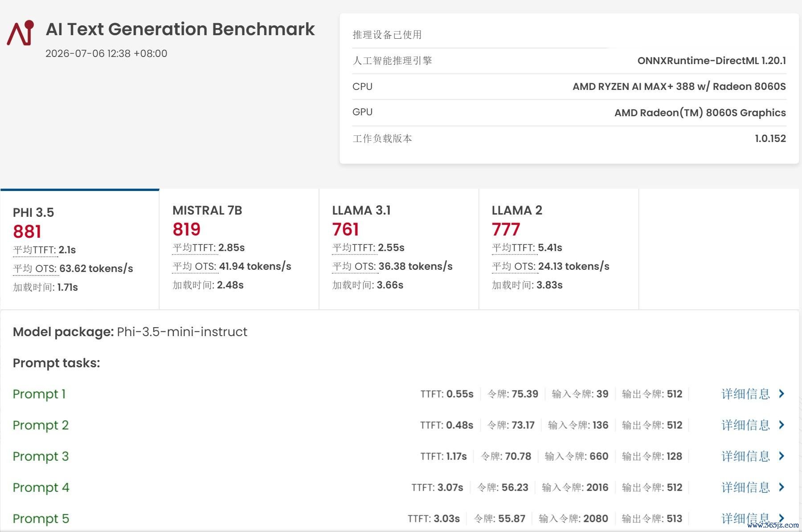Click Prompt 5 输入令牌 value 2080

click(x=596, y=519)
